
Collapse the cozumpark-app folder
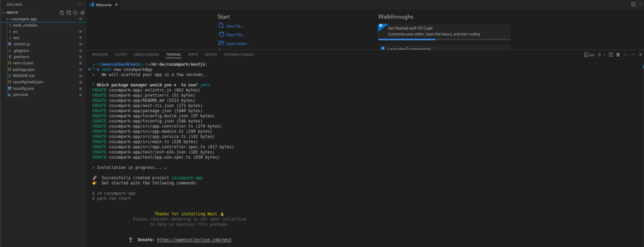tap(25, 19)
